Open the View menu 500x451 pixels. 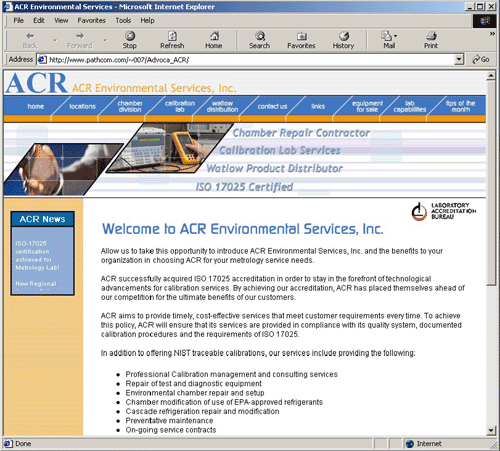(61, 21)
